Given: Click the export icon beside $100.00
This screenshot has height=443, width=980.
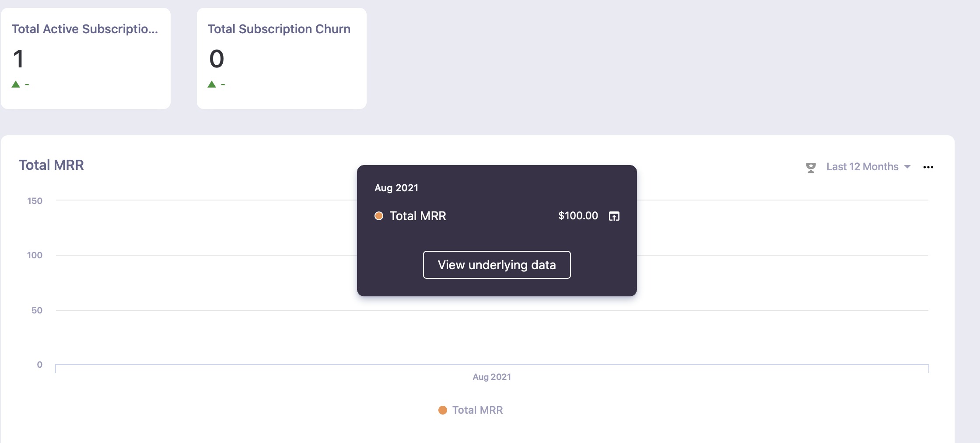Looking at the screenshot, I should (x=614, y=216).
